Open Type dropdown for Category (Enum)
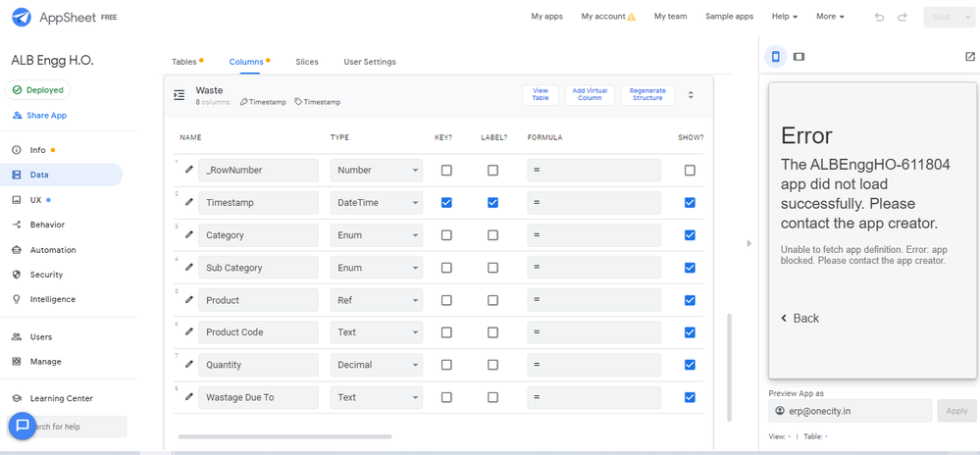 click(x=377, y=235)
